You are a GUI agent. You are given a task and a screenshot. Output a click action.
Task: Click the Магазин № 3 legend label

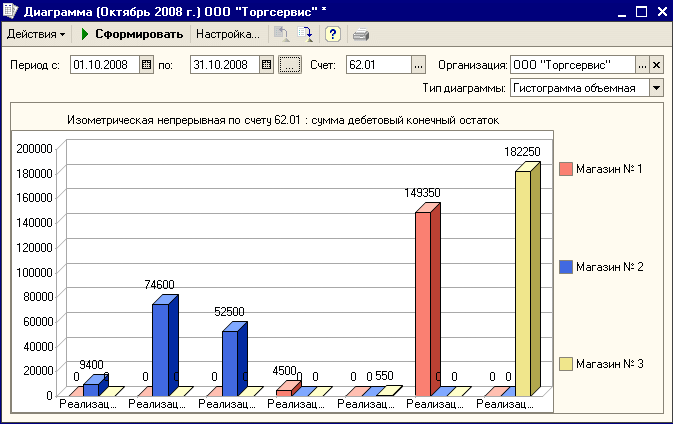point(609,363)
